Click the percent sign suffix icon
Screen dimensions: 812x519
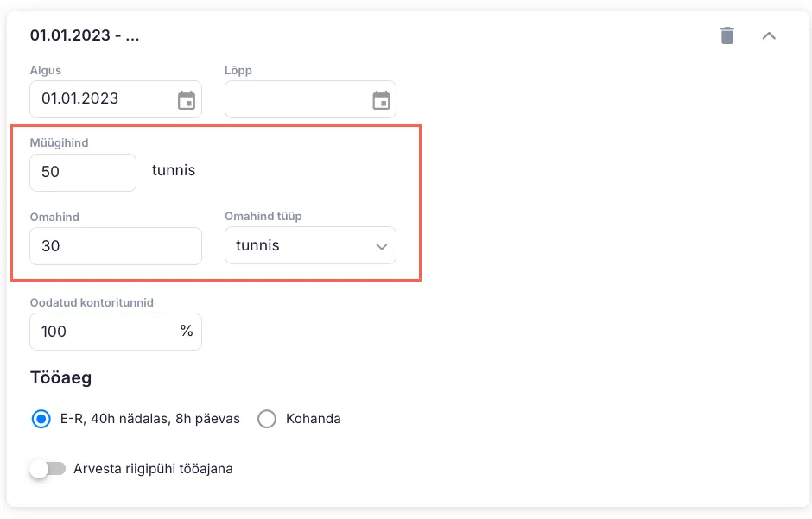(x=187, y=332)
